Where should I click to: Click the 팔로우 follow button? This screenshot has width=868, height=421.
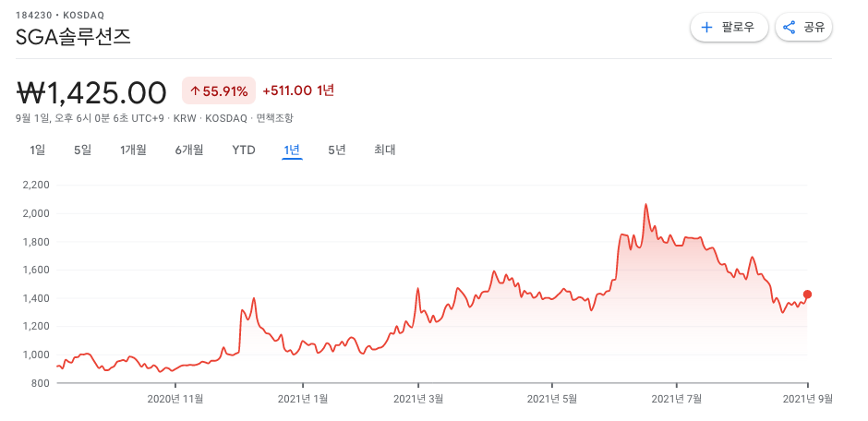[x=729, y=27]
